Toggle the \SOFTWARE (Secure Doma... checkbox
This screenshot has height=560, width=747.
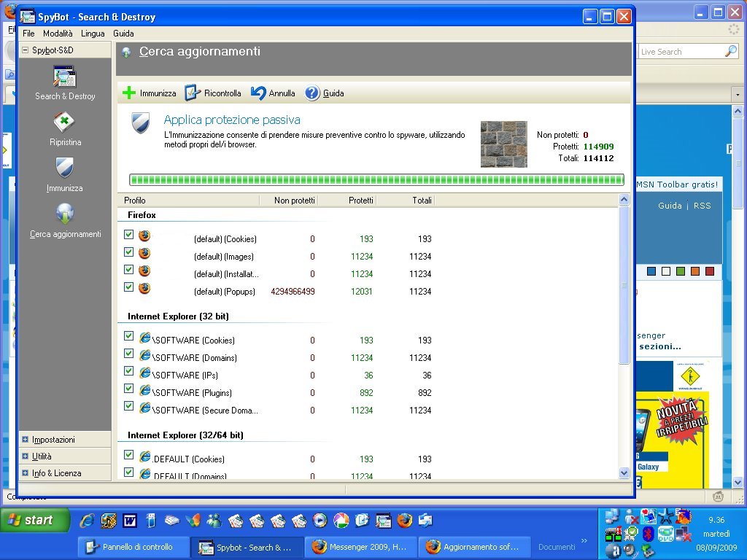coord(128,405)
